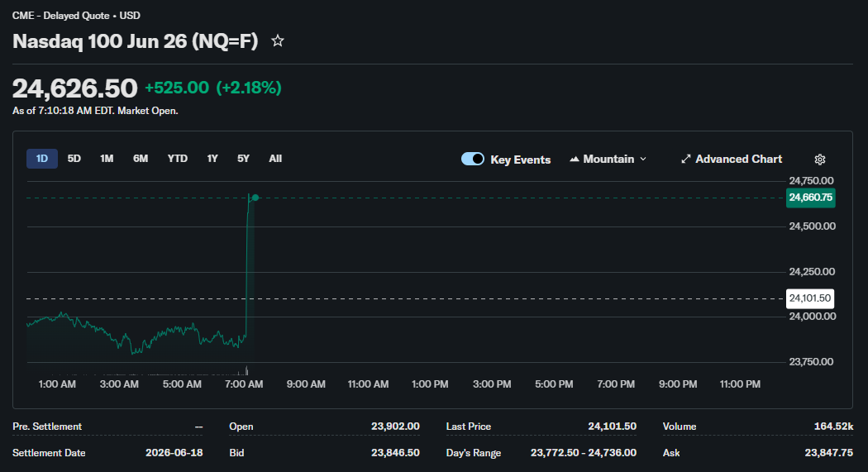The height and width of the screenshot is (472, 868).
Task: Click the Day's Range label
Action: tap(474, 453)
